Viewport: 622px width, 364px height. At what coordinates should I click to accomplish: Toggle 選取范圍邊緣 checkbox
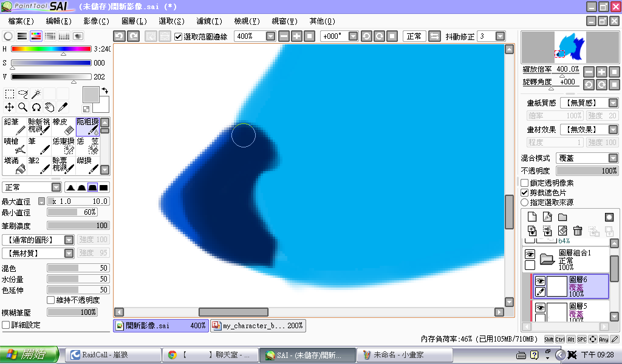[178, 36]
